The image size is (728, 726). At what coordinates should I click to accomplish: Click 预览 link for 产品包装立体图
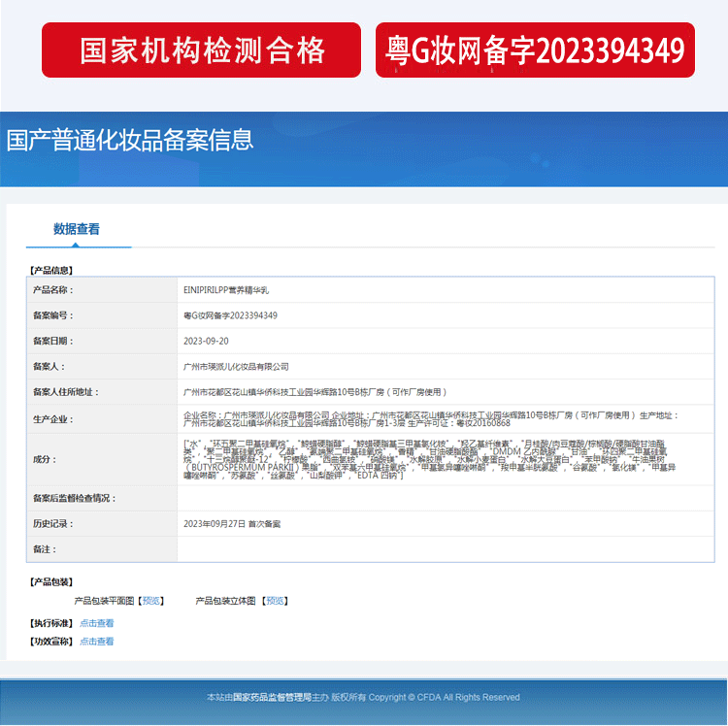[275, 601]
